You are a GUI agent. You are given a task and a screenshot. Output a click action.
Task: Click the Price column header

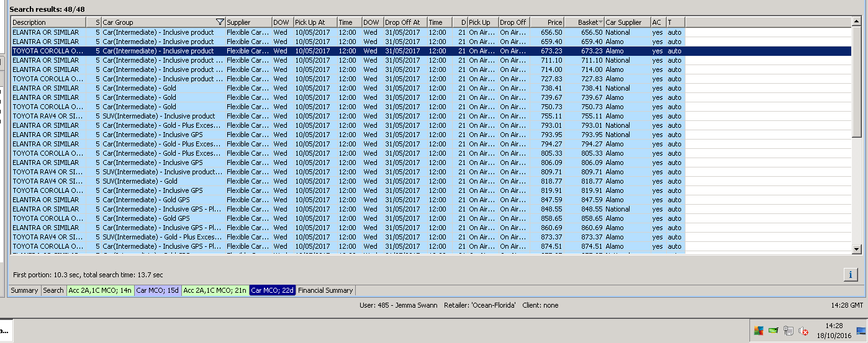click(546, 22)
